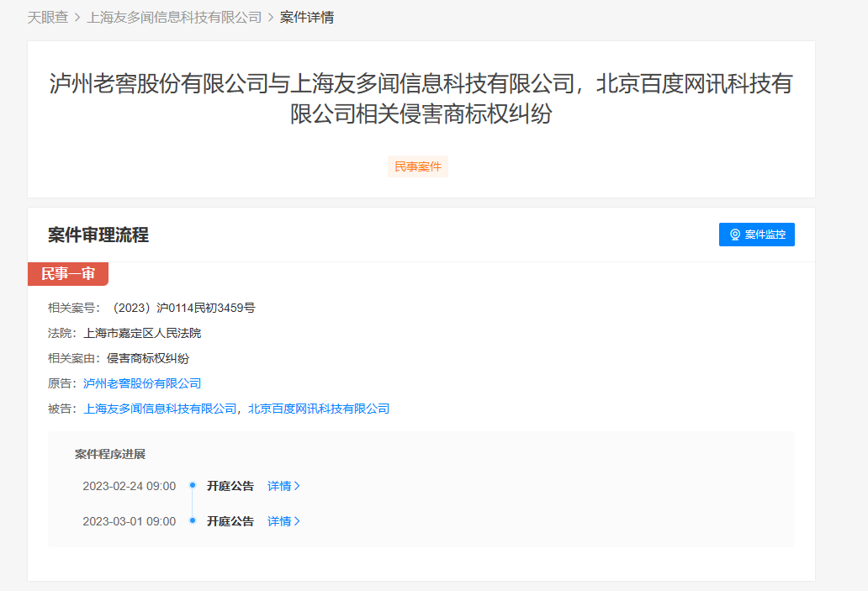The width and height of the screenshot is (868, 591).
Task: Open defendant link 北京百度网讯科技有限公司
Action: pos(319,409)
